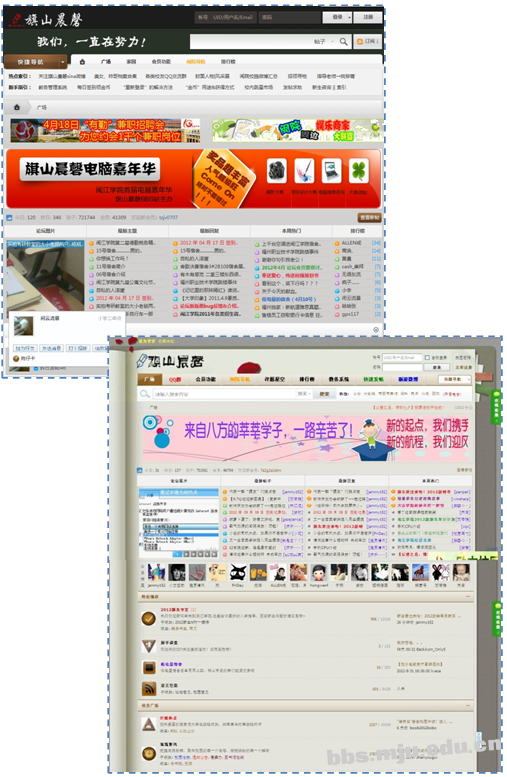This screenshot has width=507, height=777.
Task: Click the forum photo slideshow thumbnail in upper forum
Action: (x=45, y=275)
